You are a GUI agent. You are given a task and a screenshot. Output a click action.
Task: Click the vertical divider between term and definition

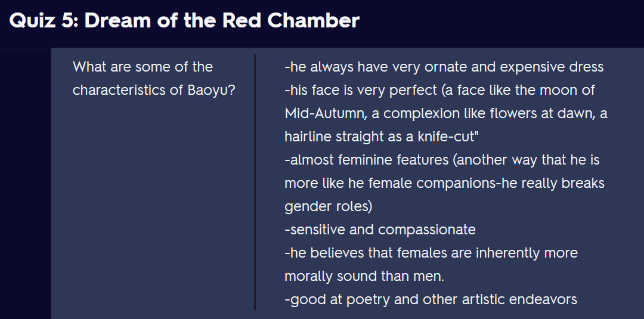255,182
